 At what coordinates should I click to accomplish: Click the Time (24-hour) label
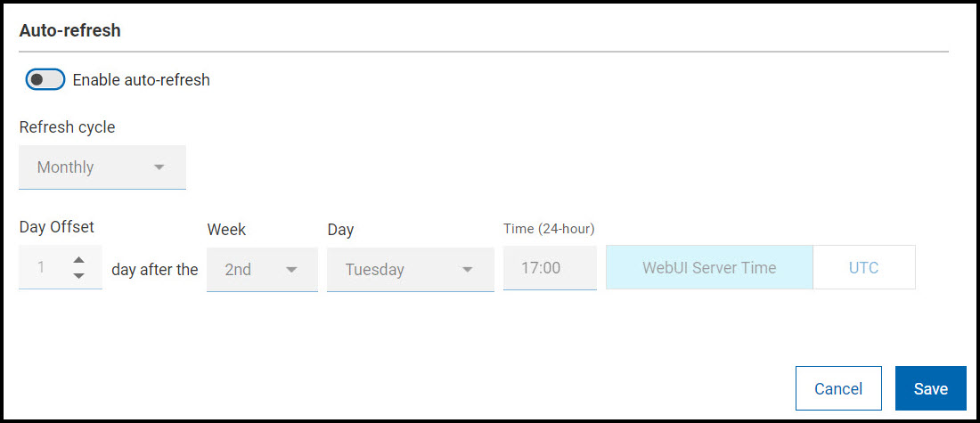(x=549, y=229)
